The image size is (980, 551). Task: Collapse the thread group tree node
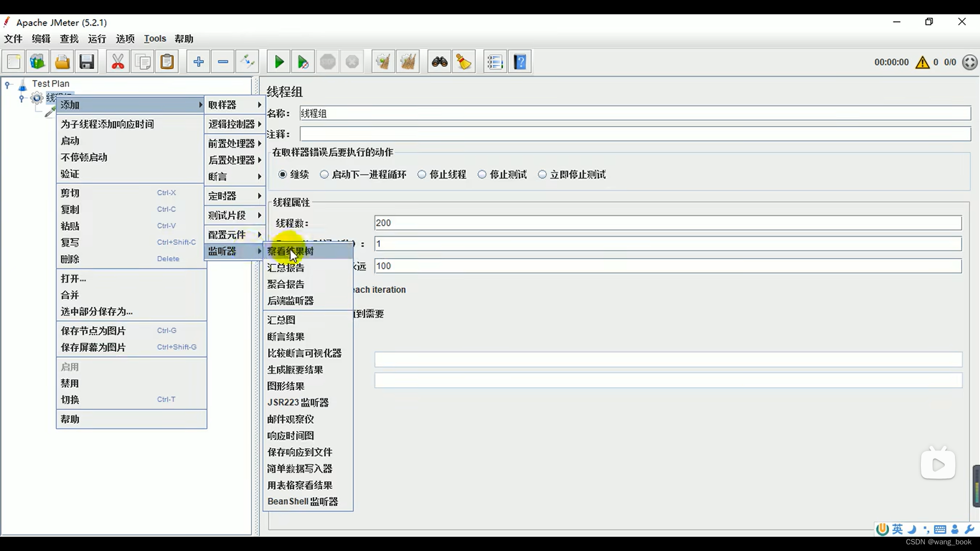pos(21,98)
